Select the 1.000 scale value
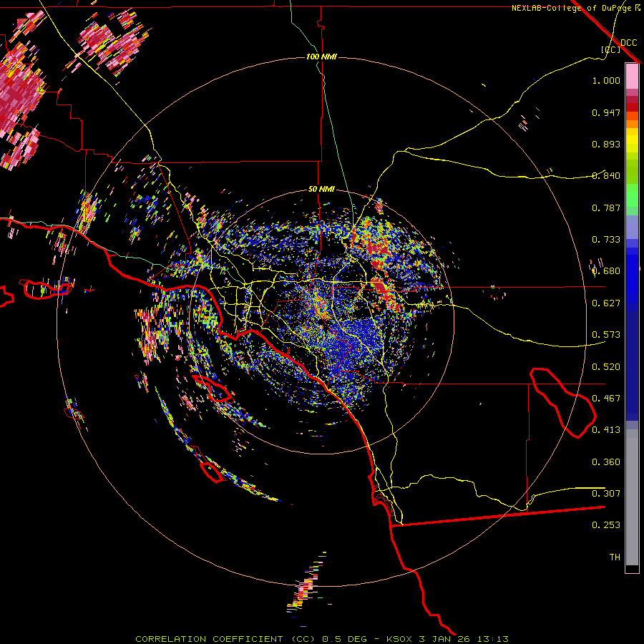Image resolution: width=644 pixels, height=644 pixels. (x=606, y=80)
